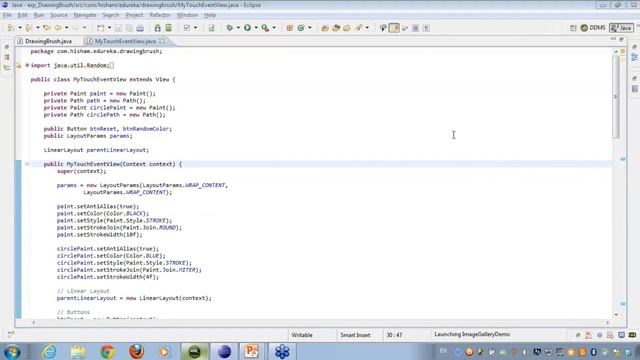Open the Source menu
Image resolution: width=640 pixels, height=360 pixels.
59,15
